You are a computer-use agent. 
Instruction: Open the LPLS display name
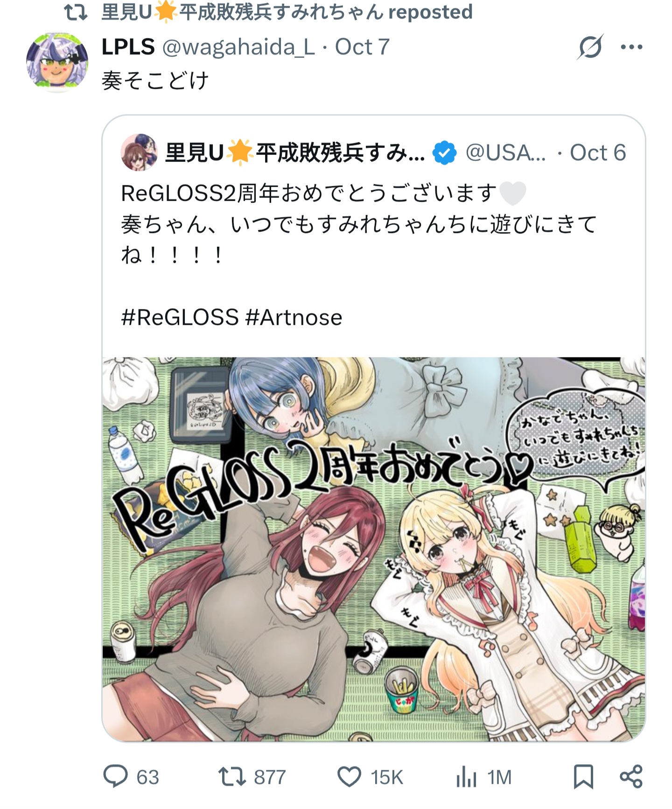(128, 47)
